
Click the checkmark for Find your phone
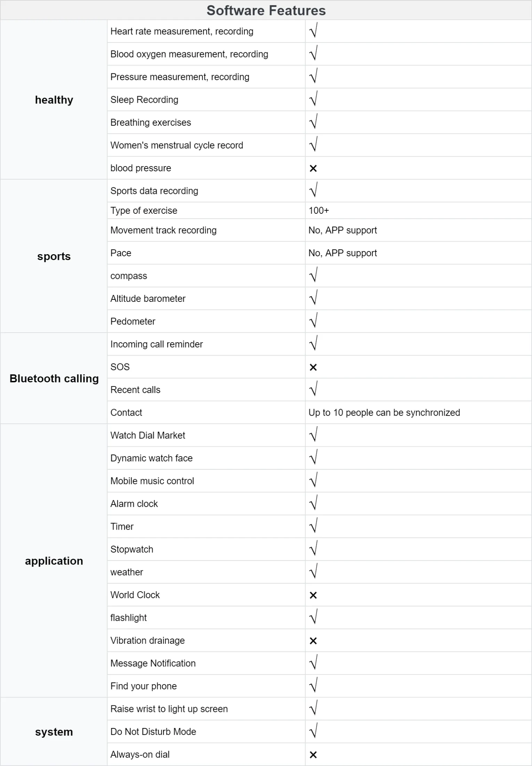pyautogui.click(x=313, y=686)
